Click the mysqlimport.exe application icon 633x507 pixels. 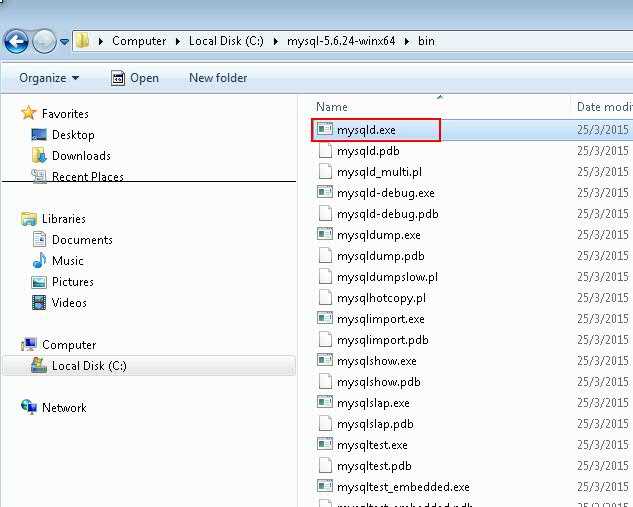(325, 318)
